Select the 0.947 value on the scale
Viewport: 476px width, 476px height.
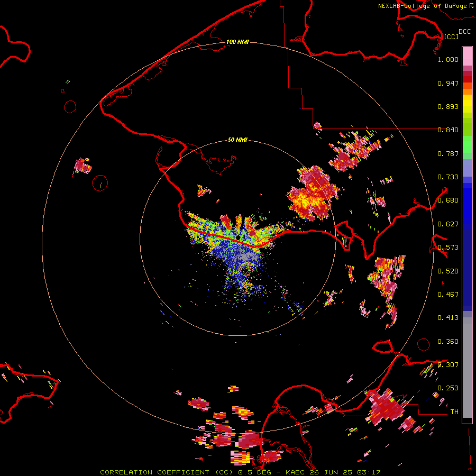point(448,83)
